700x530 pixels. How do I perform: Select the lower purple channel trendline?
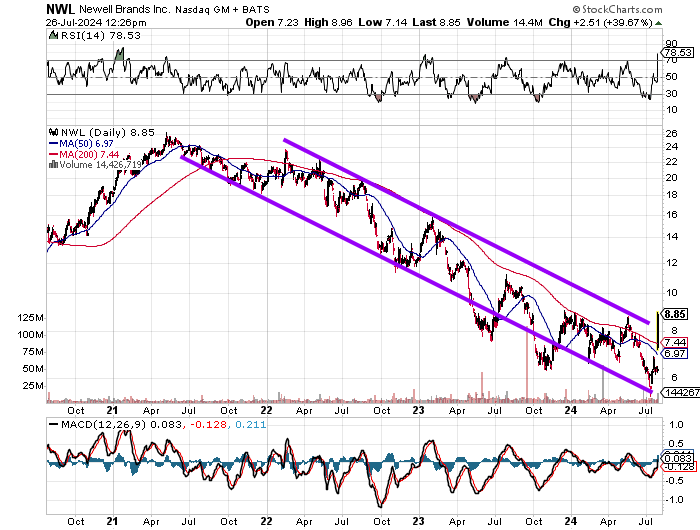[x=420, y=271]
